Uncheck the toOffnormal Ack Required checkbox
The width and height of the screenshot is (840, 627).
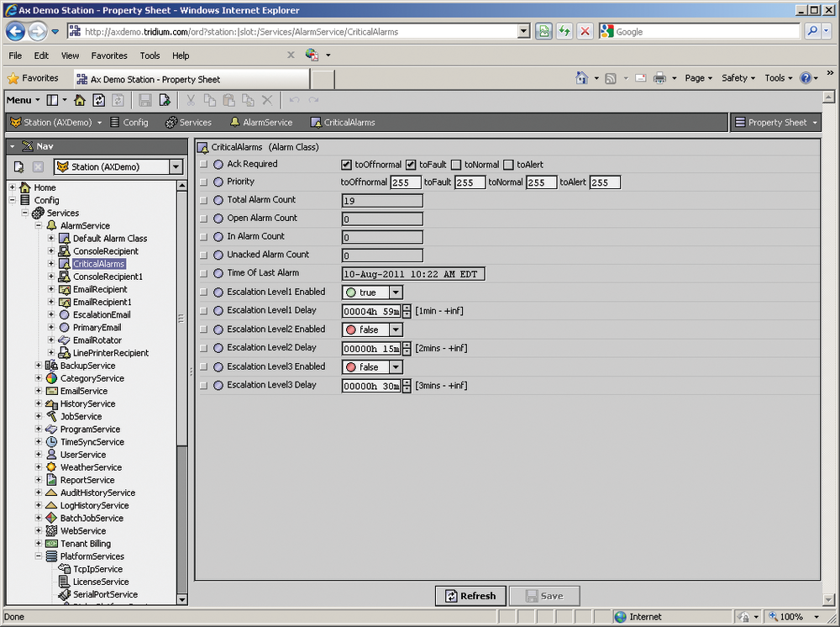tap(347, 165)
